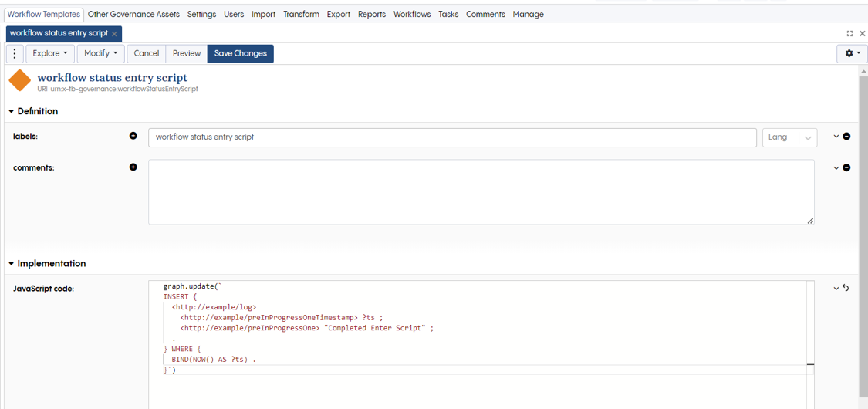Remove the labels value with minus icon
The width and height of the screenshot is (868, 409).
846,137
